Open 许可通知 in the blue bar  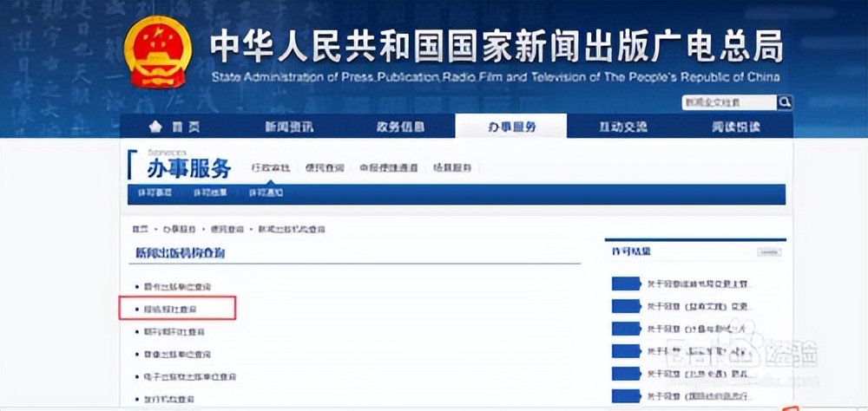[x=266, y=193]
